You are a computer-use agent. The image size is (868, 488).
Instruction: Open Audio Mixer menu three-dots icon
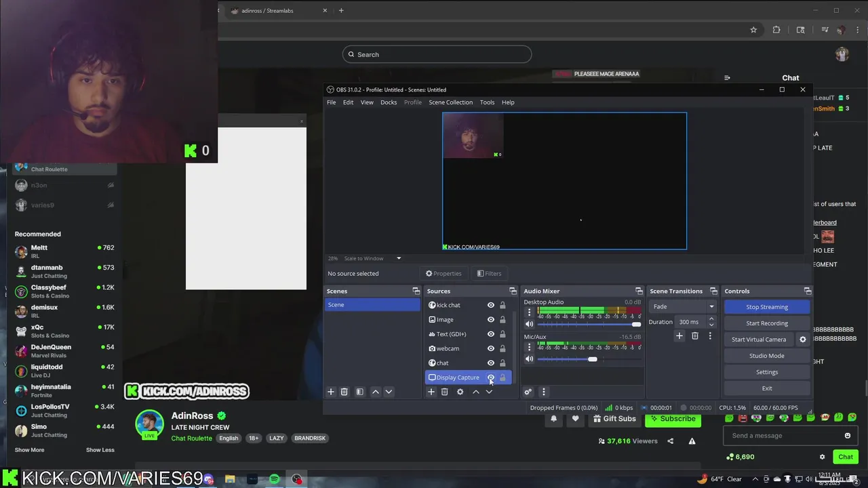pos(543,392)
